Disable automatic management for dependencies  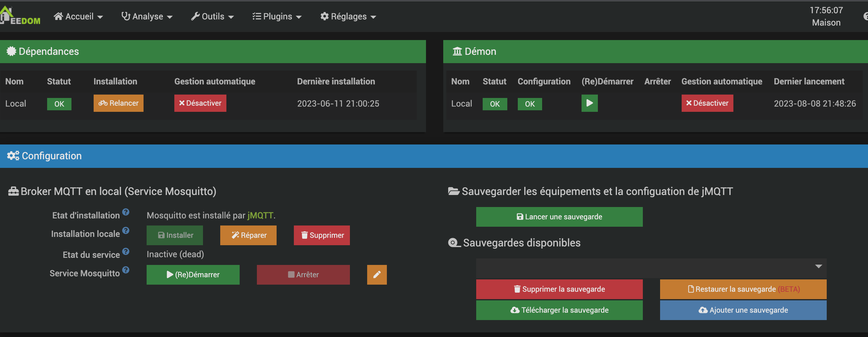pyautogui.click(x=200, y=103)
